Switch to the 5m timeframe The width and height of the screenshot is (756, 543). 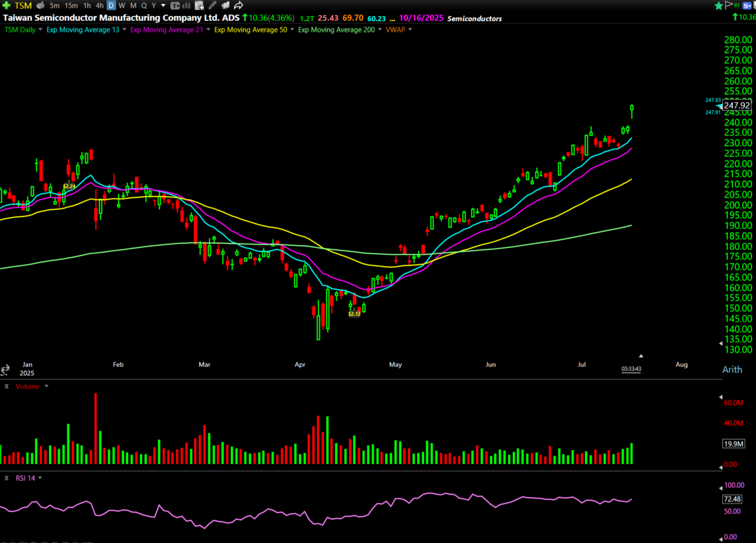pos(55,5)
